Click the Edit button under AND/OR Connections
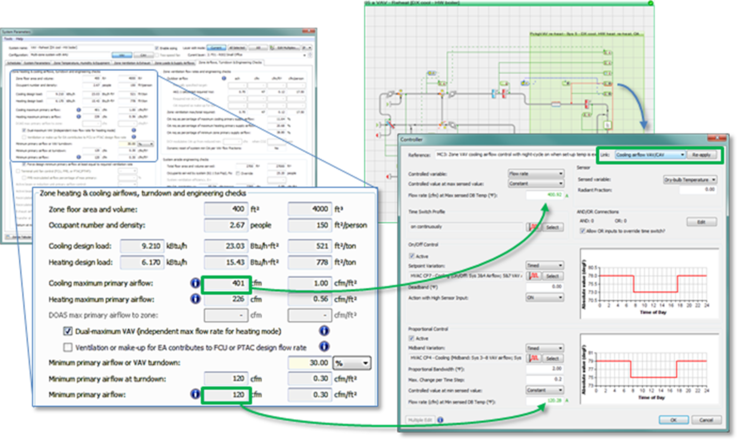The width and height of the screenshot is (741, 442). click(x=699, y=221)
